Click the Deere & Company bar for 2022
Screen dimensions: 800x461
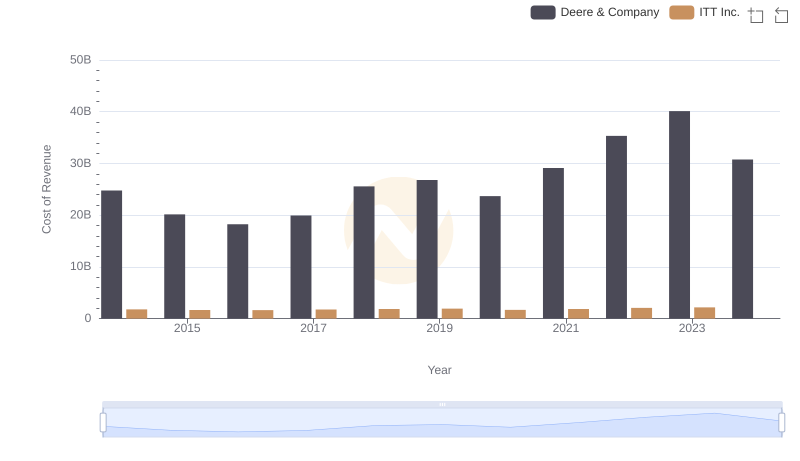point(616,227)
